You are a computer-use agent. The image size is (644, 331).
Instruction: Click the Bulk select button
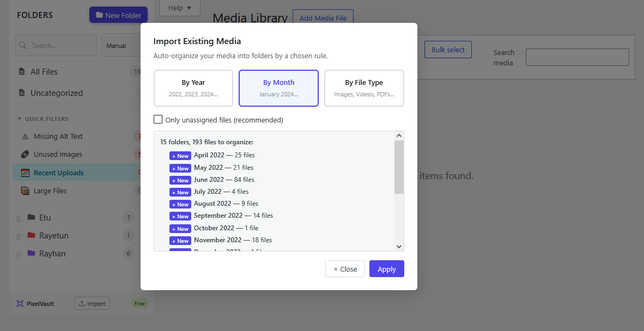coord(448,49)
